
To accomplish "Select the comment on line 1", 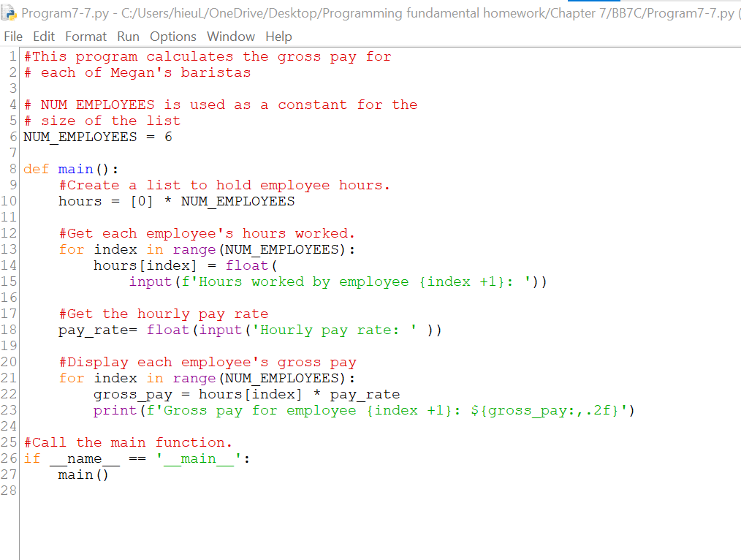I will coord(205,56).
